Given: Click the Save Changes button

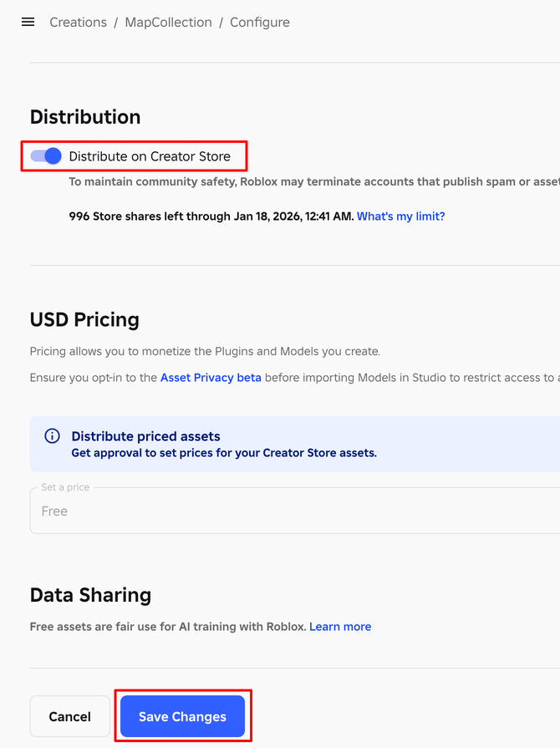Looking at the screenshot, I should click(182, 717).
